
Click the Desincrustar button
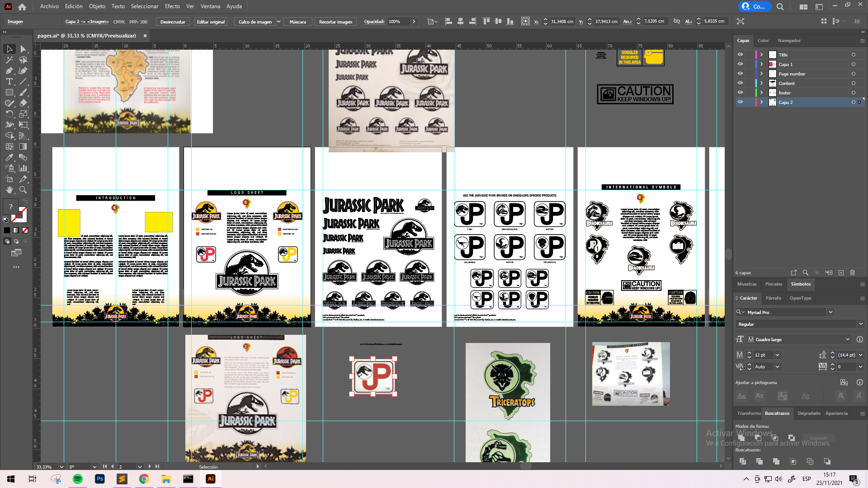coord(173,22)
